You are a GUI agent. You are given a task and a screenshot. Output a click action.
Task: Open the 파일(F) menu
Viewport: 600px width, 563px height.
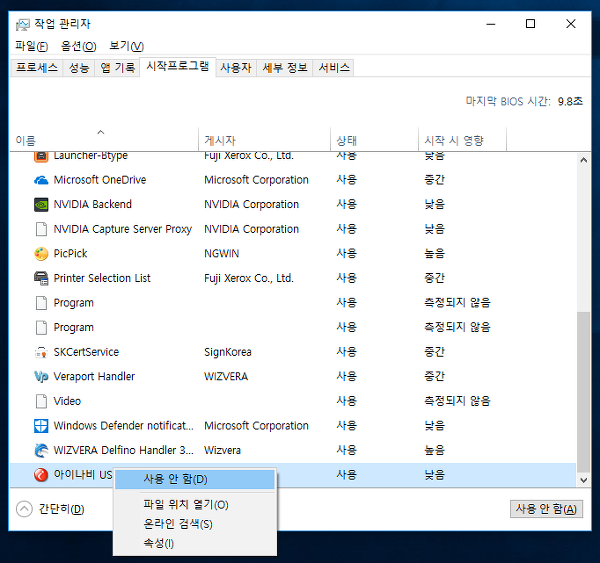pos(31,46)
